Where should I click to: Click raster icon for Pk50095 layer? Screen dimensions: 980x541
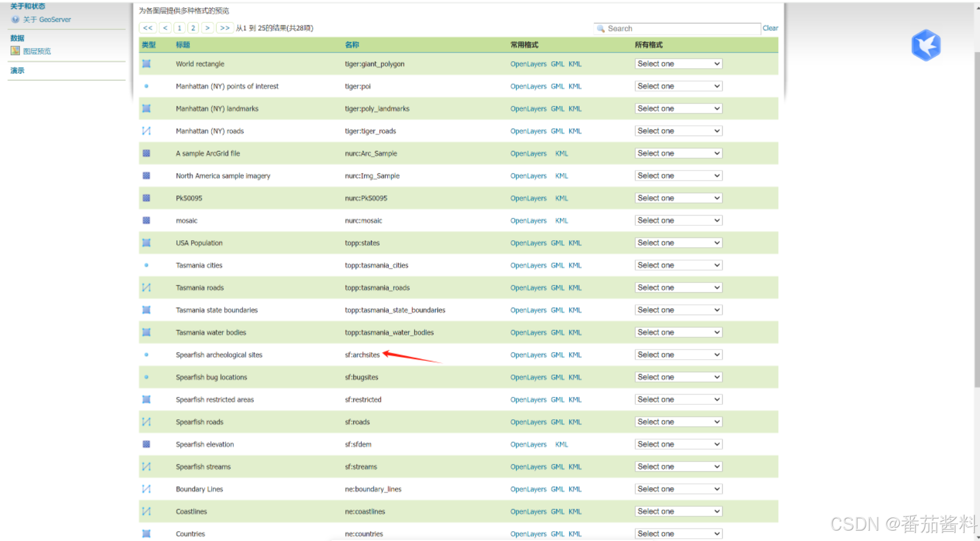click(146, 198)
